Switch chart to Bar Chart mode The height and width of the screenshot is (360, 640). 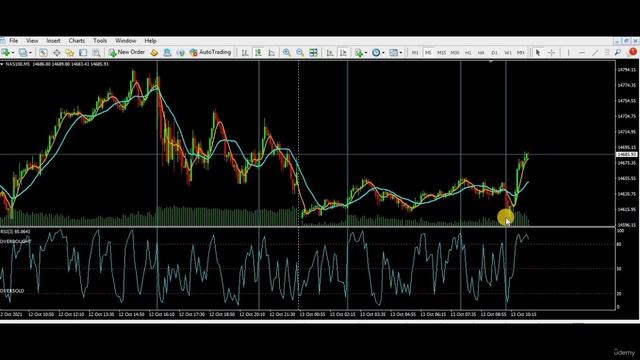[245, 53]
